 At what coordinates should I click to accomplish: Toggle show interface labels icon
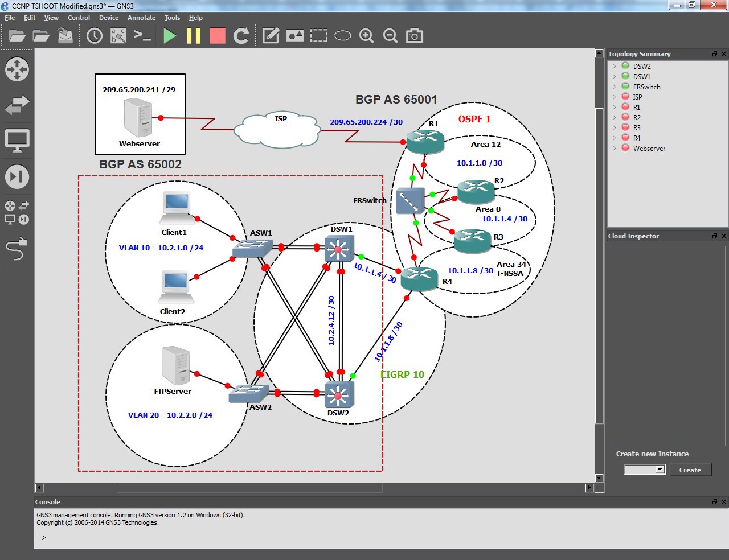[x=118, y=36]
